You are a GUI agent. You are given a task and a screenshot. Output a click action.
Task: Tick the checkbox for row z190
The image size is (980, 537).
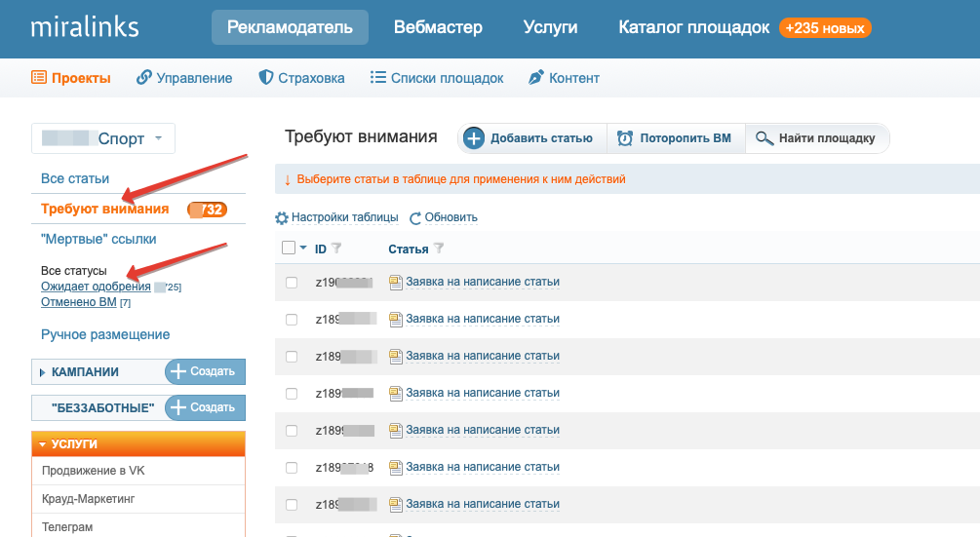(292, 283)
